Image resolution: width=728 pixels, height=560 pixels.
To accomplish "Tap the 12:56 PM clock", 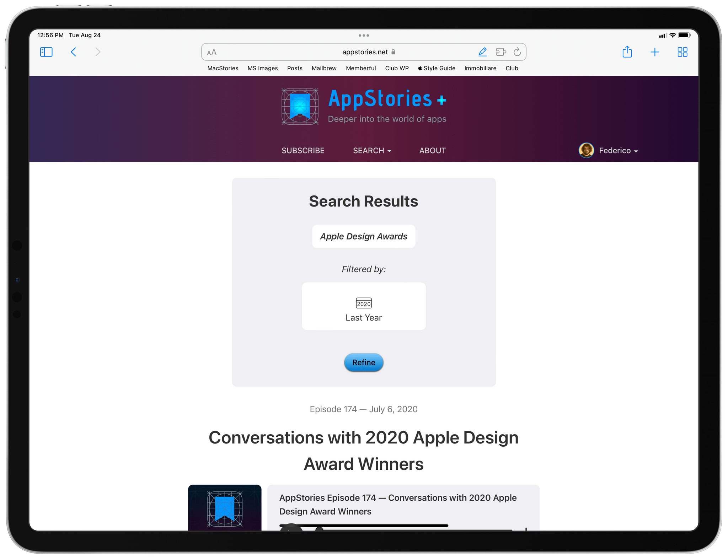I will click(x=50, y=35).
